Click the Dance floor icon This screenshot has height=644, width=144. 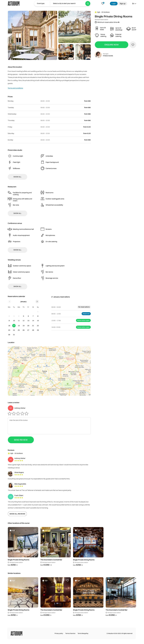[x=10, y=278]
